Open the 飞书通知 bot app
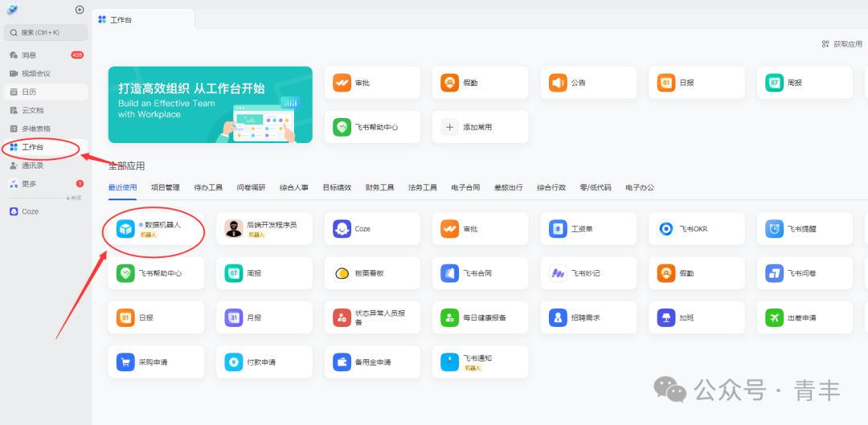Screen dimensions: 868x425 point(481,362)
